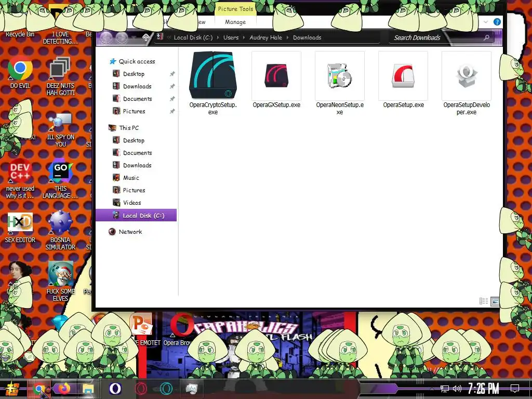Select Network in navigation pane
Viewport: 532px width, 399px height.
click(x=130, y=232)
